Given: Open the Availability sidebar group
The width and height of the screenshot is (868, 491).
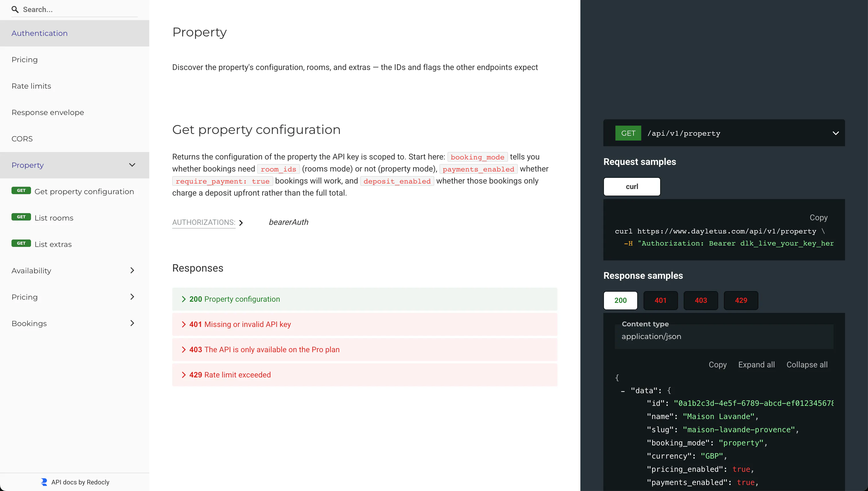Looking at the screenshot, I should coord(74,270).
